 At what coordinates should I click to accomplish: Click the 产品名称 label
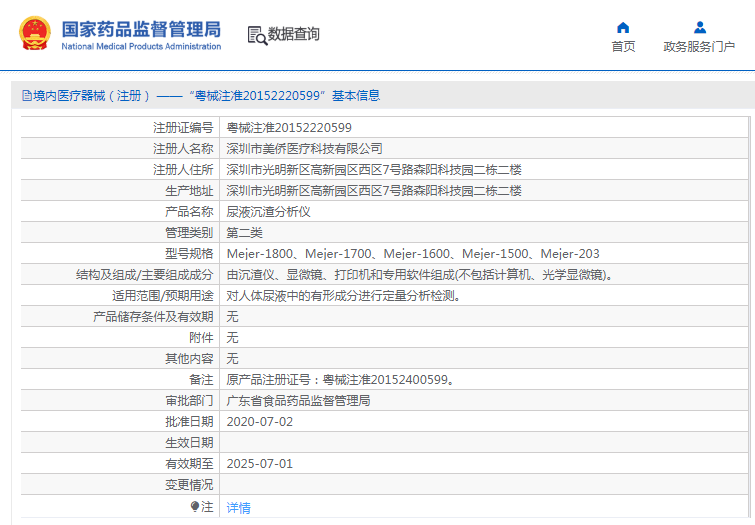tap(189, 211)
